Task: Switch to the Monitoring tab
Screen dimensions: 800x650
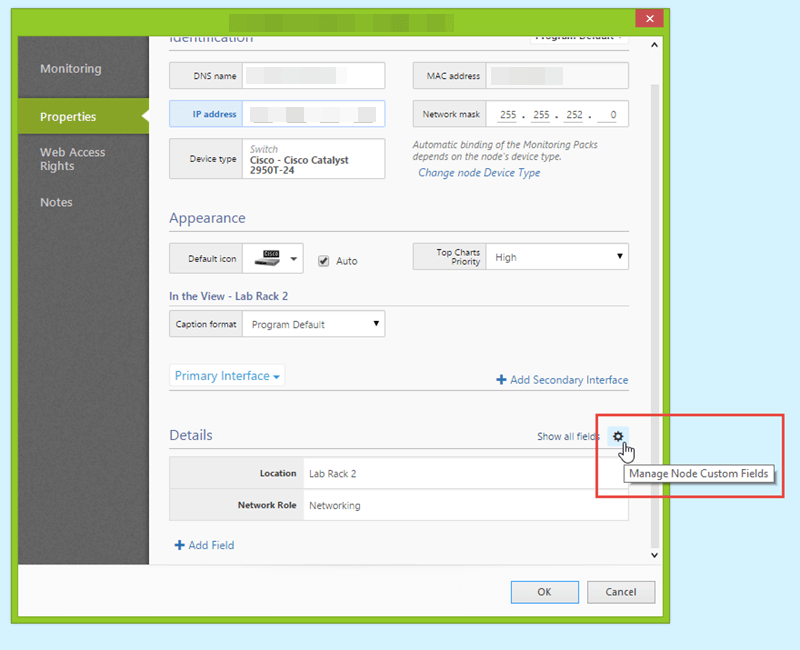Action: click(x=71, y=69)
